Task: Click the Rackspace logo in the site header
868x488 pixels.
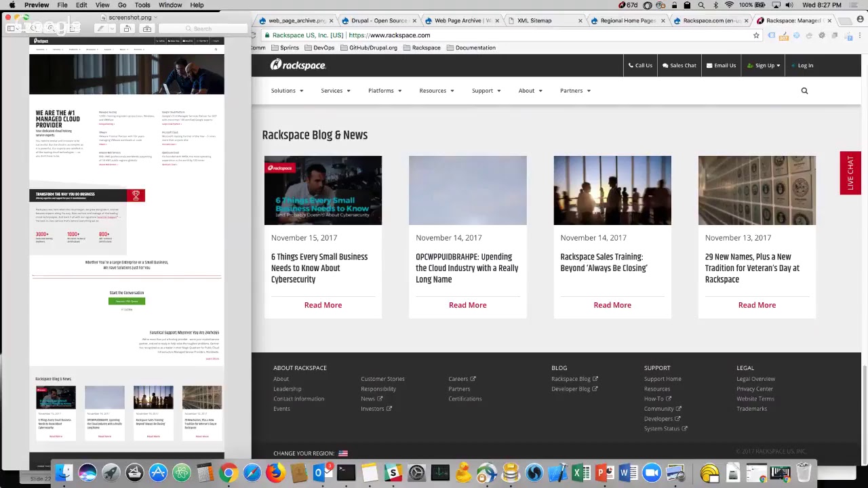Action: [298, 65]
